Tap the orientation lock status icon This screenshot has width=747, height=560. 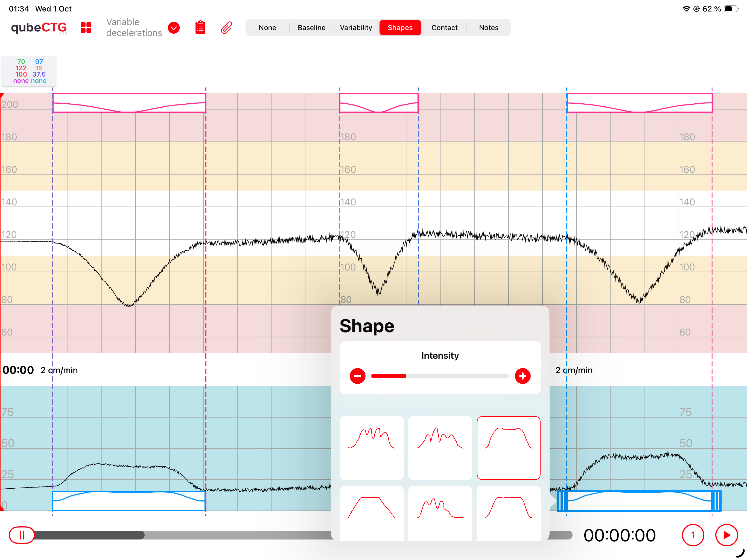tap(696, 9)
